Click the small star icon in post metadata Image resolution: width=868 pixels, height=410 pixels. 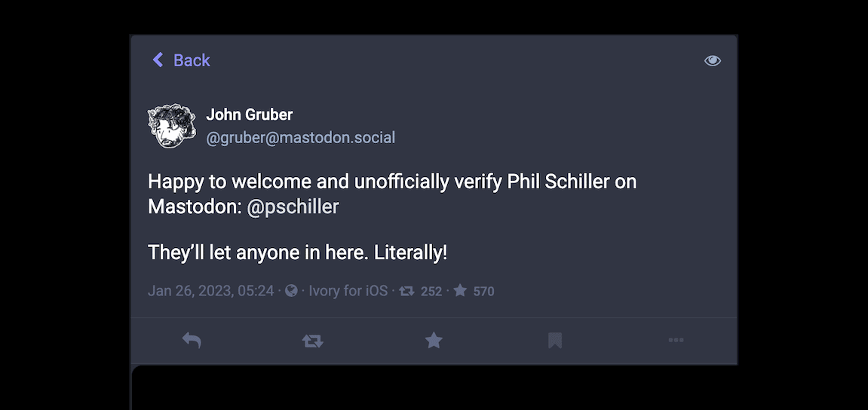click(460, 291)
